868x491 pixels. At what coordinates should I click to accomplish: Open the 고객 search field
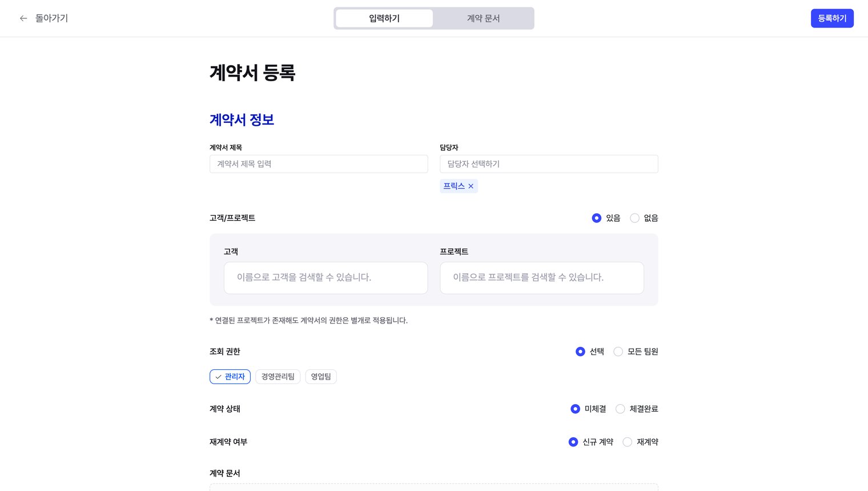tap(325, 278)
